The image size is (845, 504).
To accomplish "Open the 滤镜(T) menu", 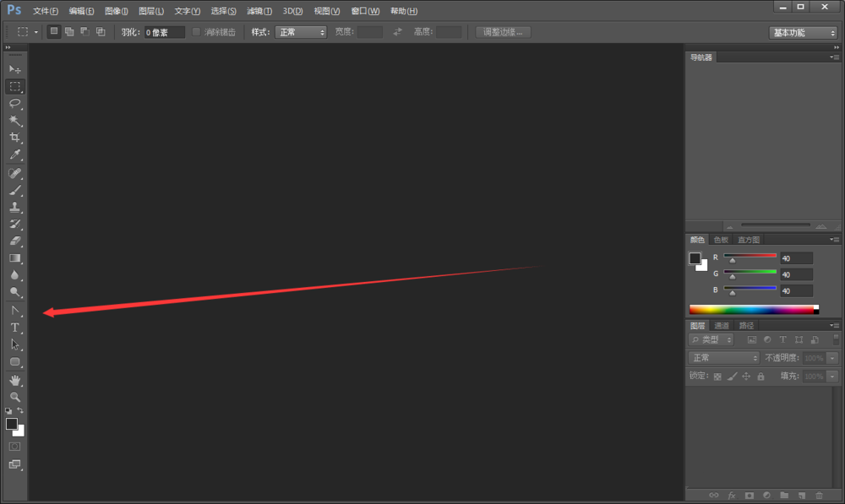I will click(x=259, y=11).
